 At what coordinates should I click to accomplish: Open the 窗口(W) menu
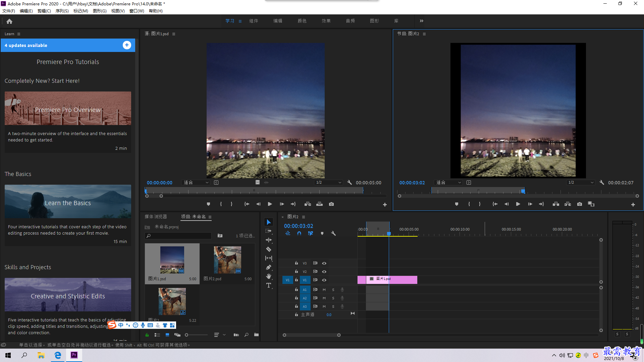137,11
